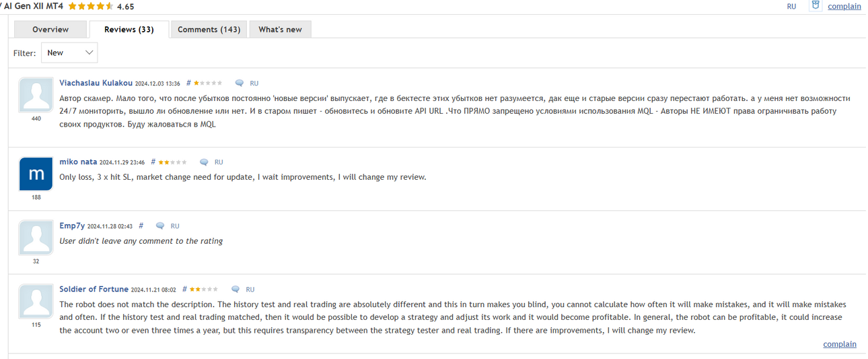Click the date 2024.11.21 08:02
This screenshot has height=359, width=868.
coord(153,290)
